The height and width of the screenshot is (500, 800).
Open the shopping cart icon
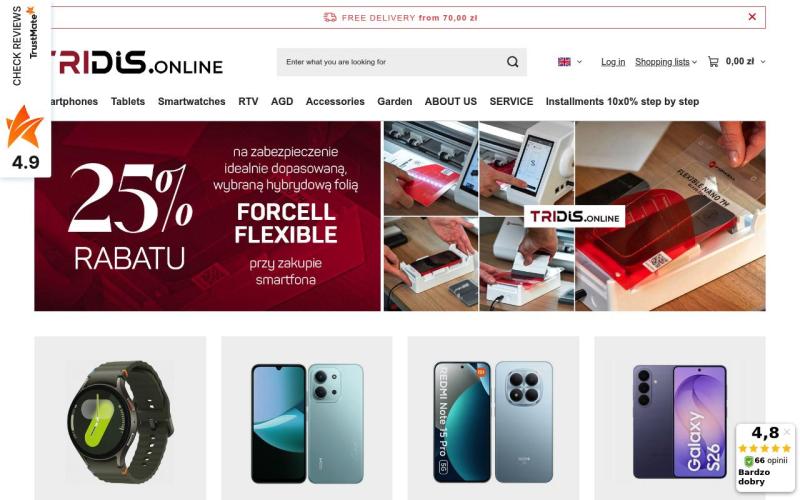click(x=713, y=62)
